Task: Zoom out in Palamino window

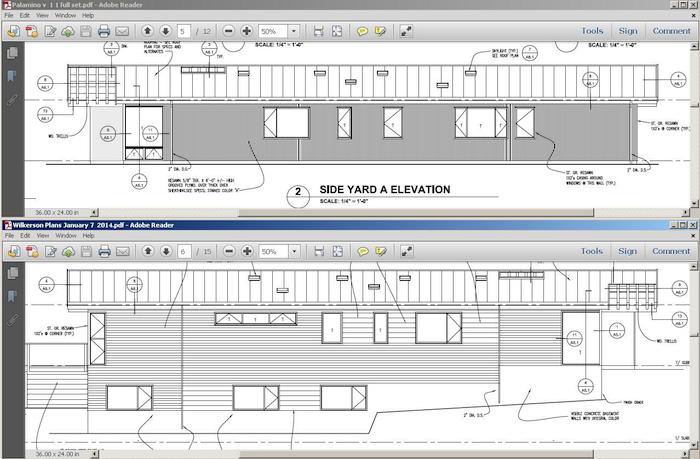Action: [229, 31]
